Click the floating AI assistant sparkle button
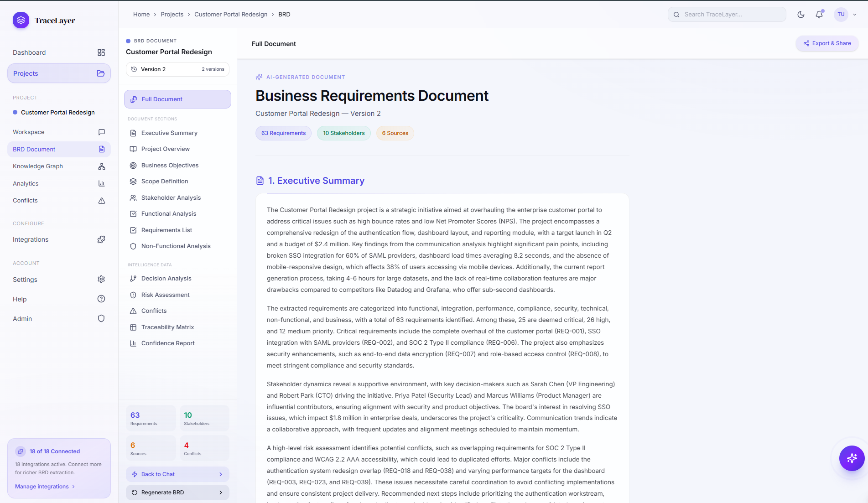The height and width of the screenshot is (503, 868). click(851, 458)
